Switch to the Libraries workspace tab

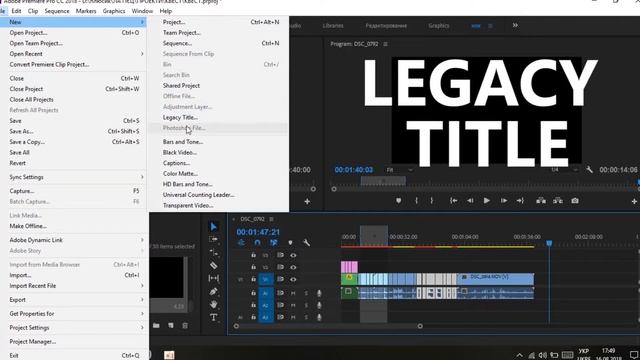[333, 25]
